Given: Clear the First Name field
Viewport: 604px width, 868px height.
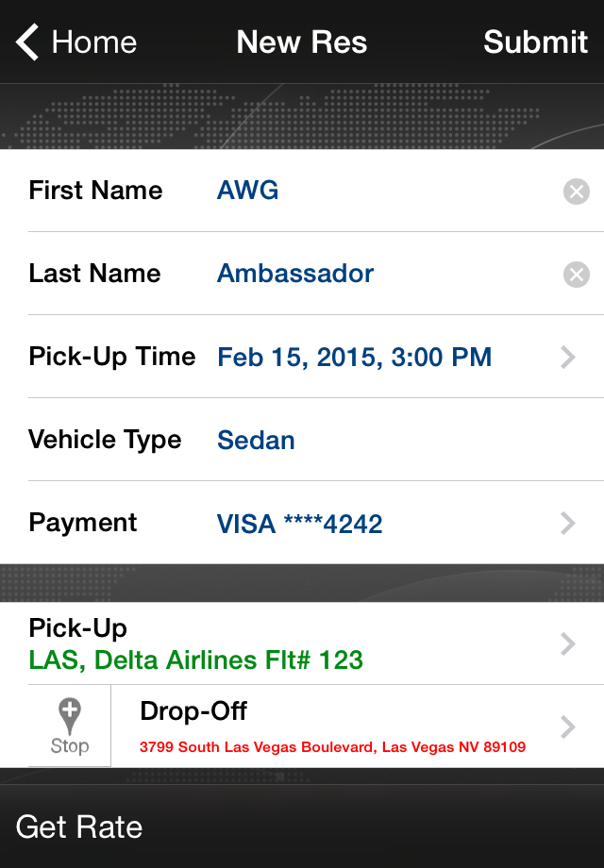Looking at the screenshot, I should point(576,192).
